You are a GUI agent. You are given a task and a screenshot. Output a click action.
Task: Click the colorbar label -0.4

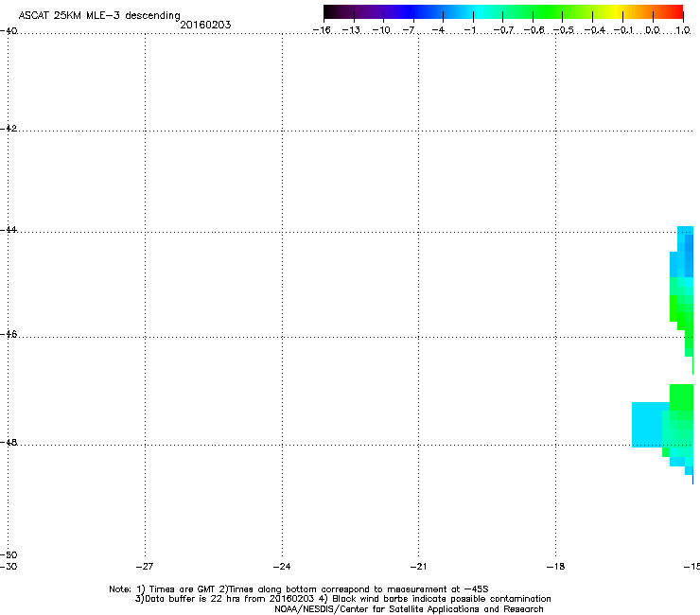tap(594, 30)
